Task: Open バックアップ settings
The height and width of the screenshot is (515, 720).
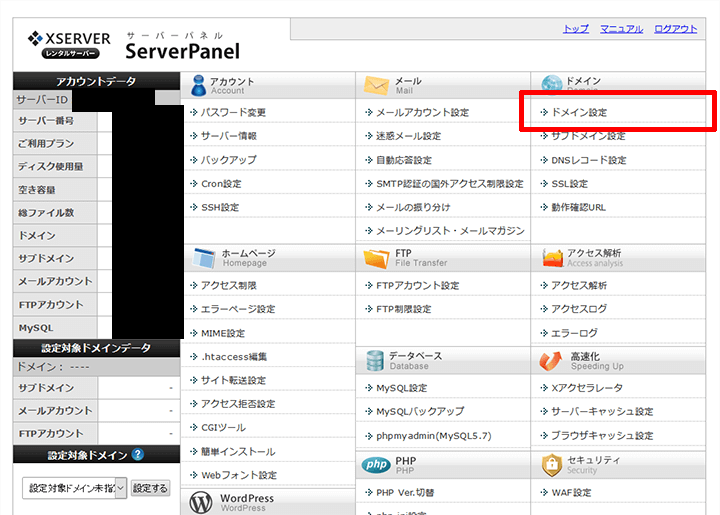Action: [x=229, y=160]
